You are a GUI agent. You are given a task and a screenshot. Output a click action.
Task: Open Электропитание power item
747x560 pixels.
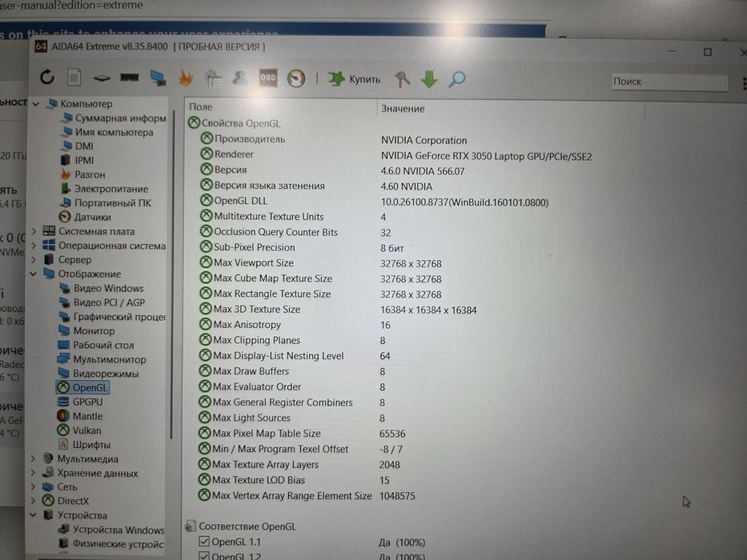(x=104, y=189)
